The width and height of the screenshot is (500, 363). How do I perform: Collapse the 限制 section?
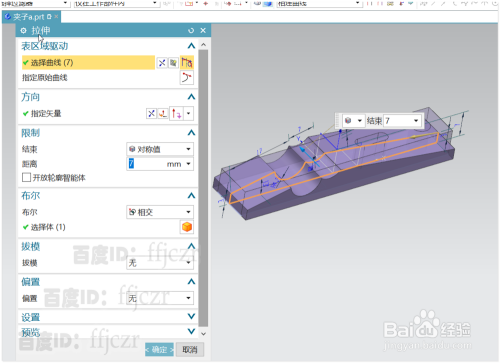pos(191,133)
